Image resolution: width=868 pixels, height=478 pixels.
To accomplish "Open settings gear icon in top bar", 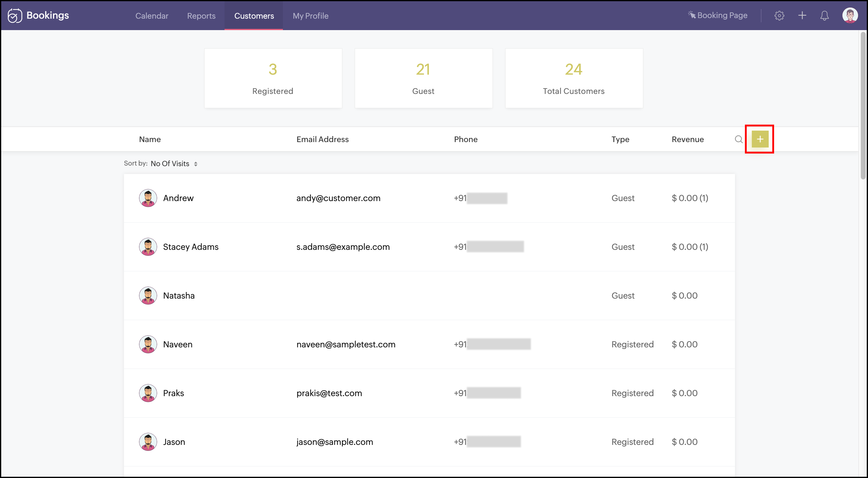I will (779, 16).
